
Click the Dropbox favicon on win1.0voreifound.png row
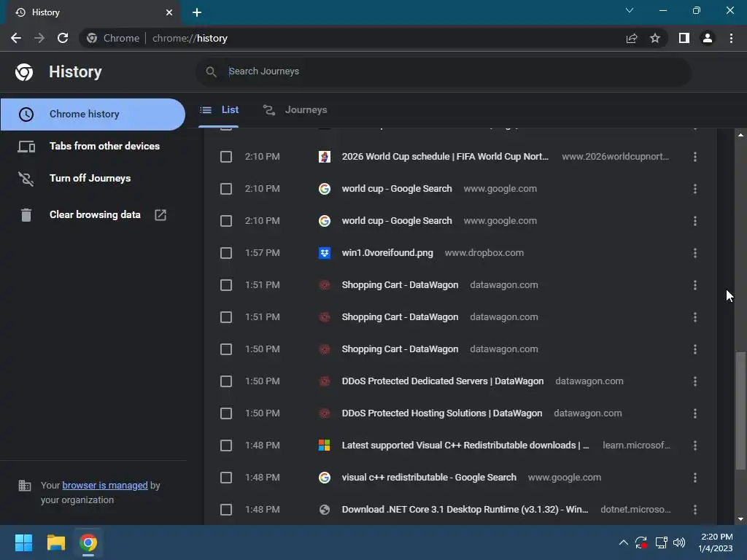click(x=325, y=253)
